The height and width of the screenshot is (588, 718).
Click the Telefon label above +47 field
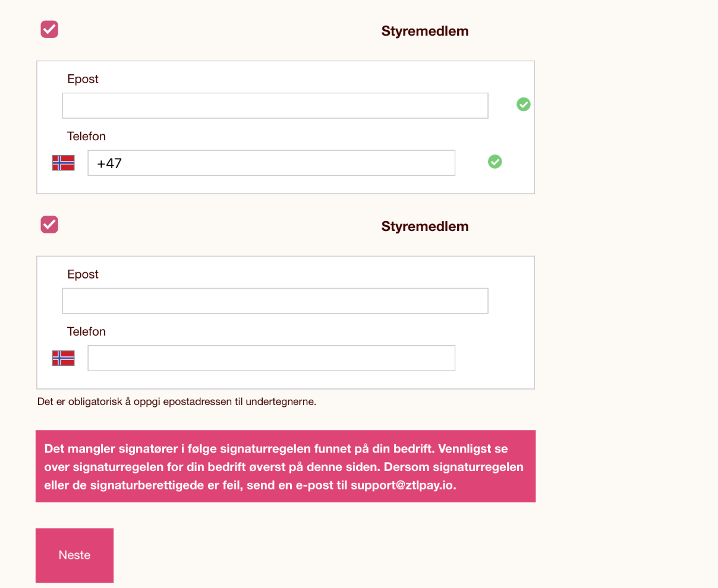pyautogui.click(x=86, y=137)
